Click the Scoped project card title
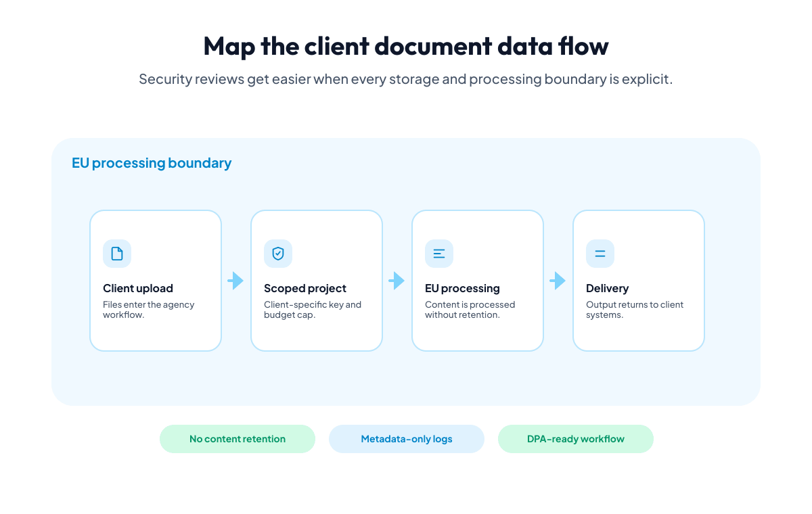 coord(305,288)
